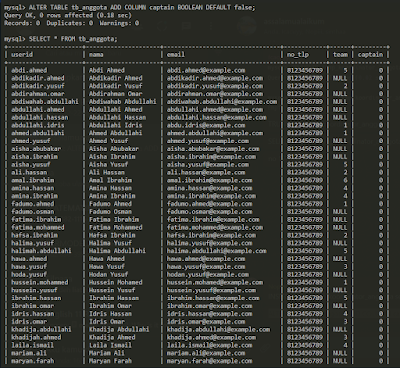Select nama cell 'Fadumo Ahmed'
The width and height of the screenshot is (400, 368).
(110, 204)
